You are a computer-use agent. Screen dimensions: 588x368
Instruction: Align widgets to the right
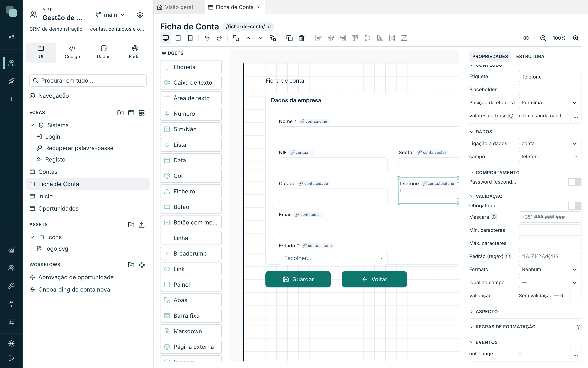click(343, 38)
